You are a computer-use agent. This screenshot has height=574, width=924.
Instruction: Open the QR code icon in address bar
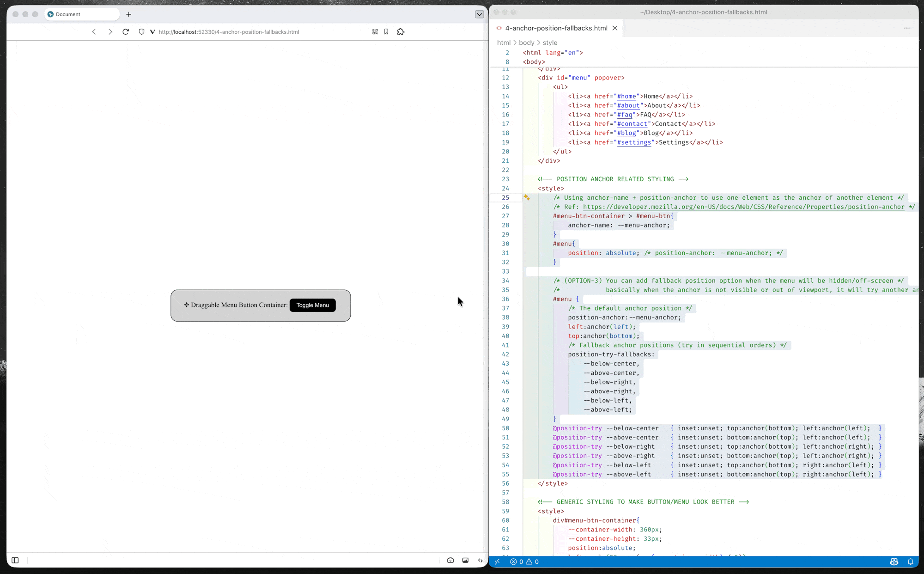point(375,32)
